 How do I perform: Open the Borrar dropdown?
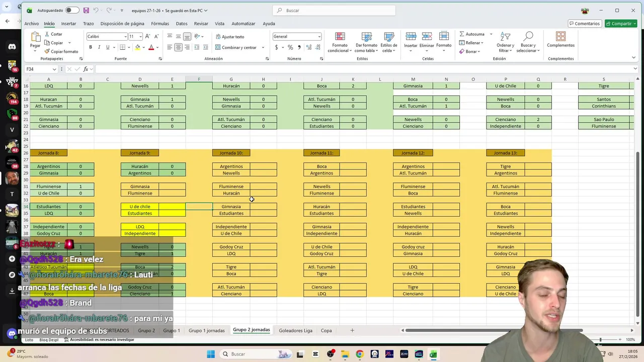point(469,51)
